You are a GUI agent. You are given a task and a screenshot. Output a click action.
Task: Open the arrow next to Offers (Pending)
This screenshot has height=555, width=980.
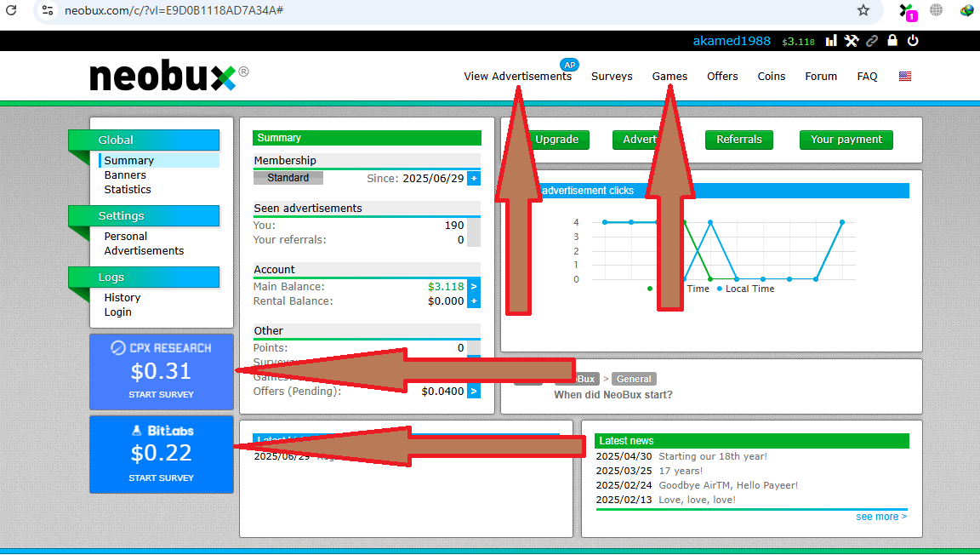(474, 391)
